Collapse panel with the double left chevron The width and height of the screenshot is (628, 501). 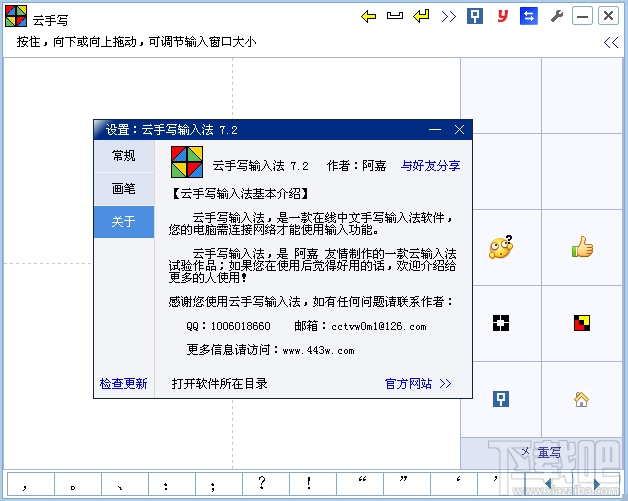611,42
